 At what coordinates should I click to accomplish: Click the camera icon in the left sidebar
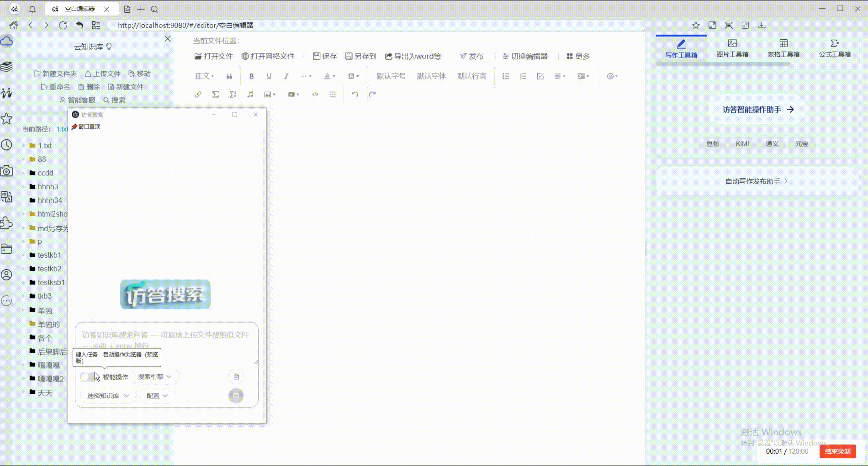[7, 171]
